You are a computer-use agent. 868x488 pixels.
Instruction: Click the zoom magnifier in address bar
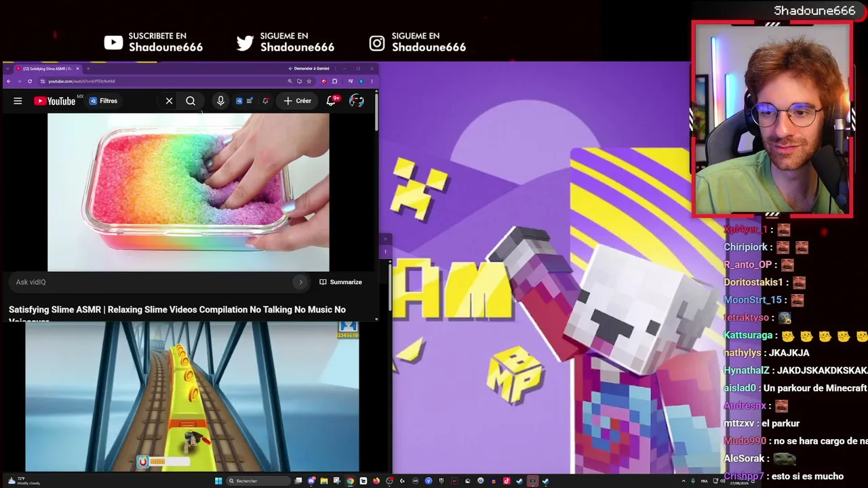(x=290, y=81)
